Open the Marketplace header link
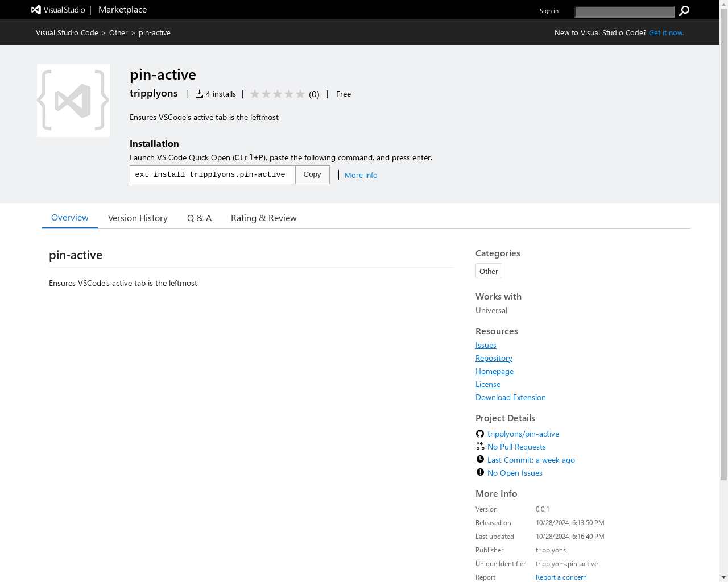The image size is (728, 582). pos(122,10)
